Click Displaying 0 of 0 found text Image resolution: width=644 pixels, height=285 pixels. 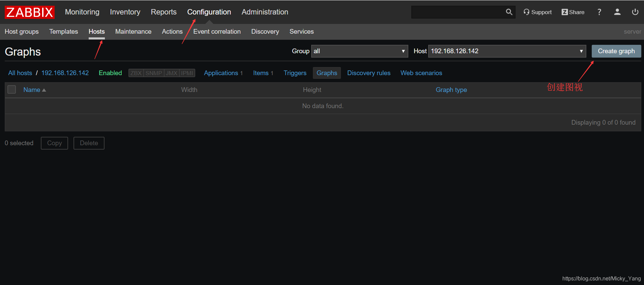(603, 123)
